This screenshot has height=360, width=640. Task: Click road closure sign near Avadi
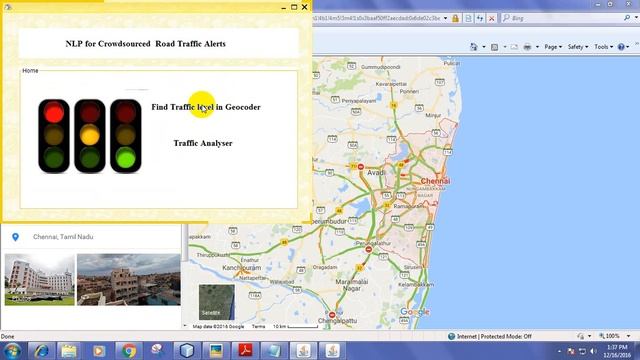point(361,167)
